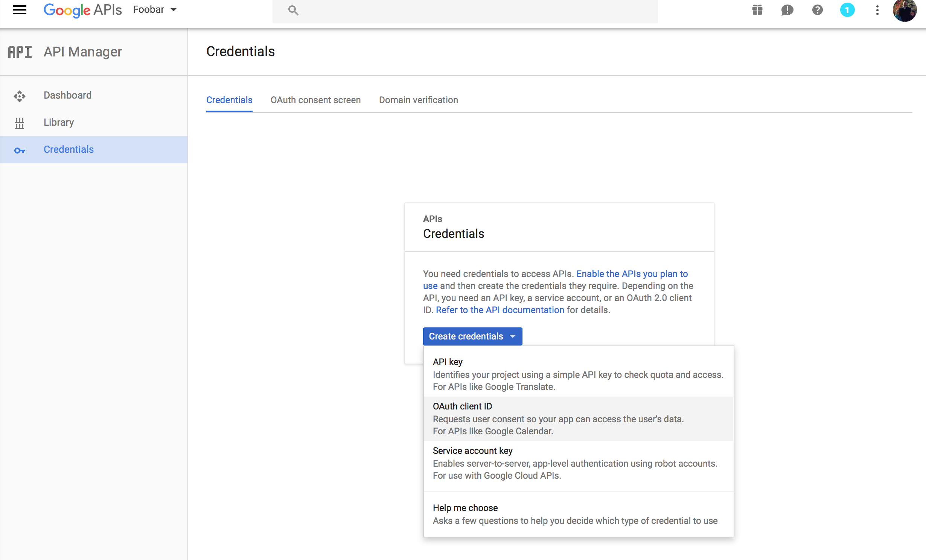926x560 pixels.
Task: Open the three-dot more options menu
Action: pyautogui.click(x=877, y=10)
